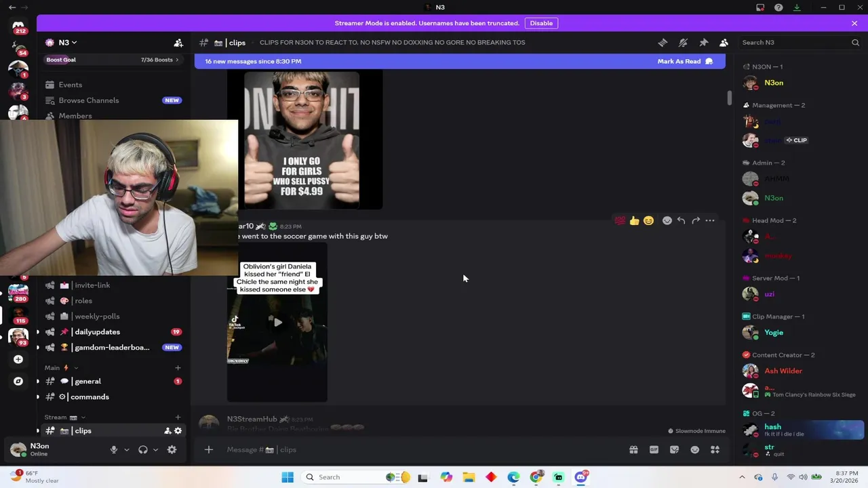868x488 pixels.
Task: Create invite for clips channel
Action: [167, 430]
